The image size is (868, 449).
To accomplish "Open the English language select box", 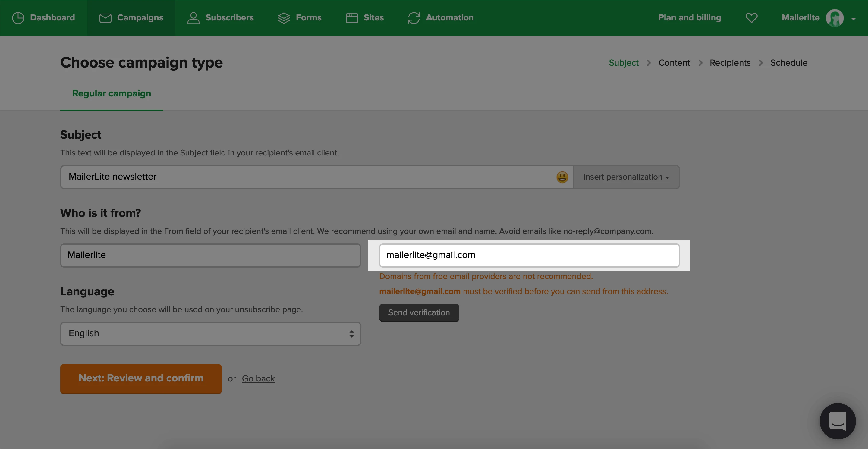I will point(211,334).
